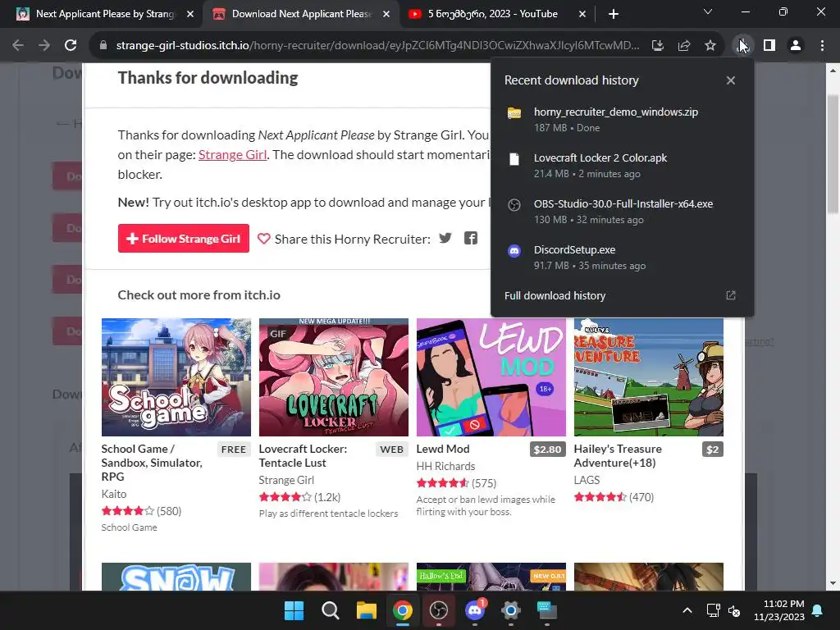The height and width of the screenshot is (630, 840).
Task: Open taskbar Search
Action: coord(330,610)
